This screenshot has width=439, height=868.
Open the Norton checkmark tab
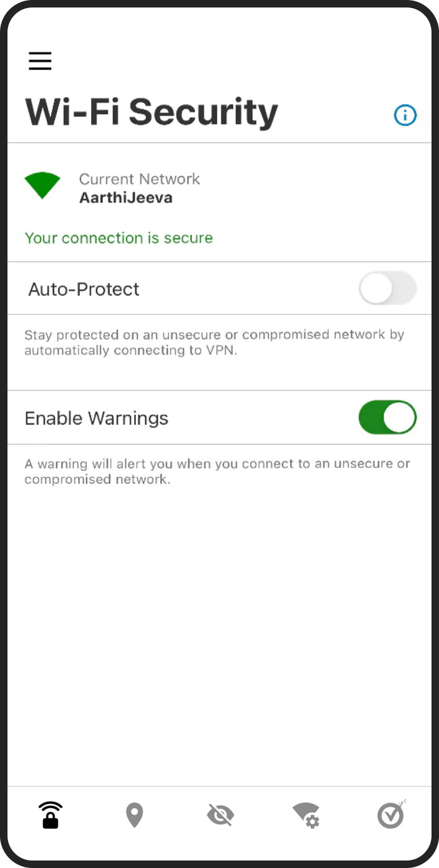tap(392, 814)
